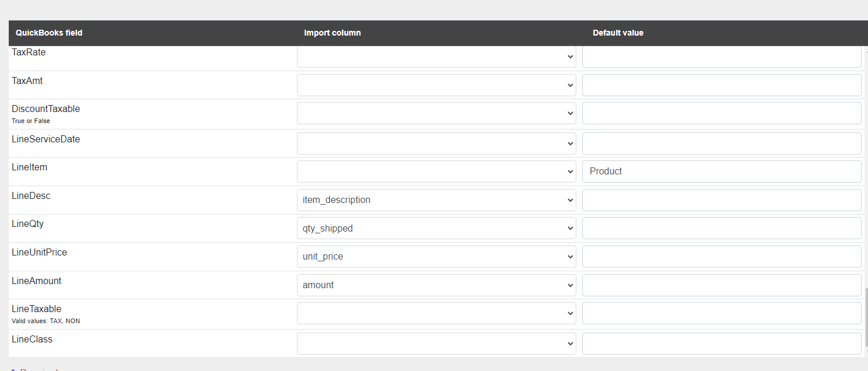Open the LineServiceDate import column dropdown
868x371 pixels.
[x=436, y=143]
